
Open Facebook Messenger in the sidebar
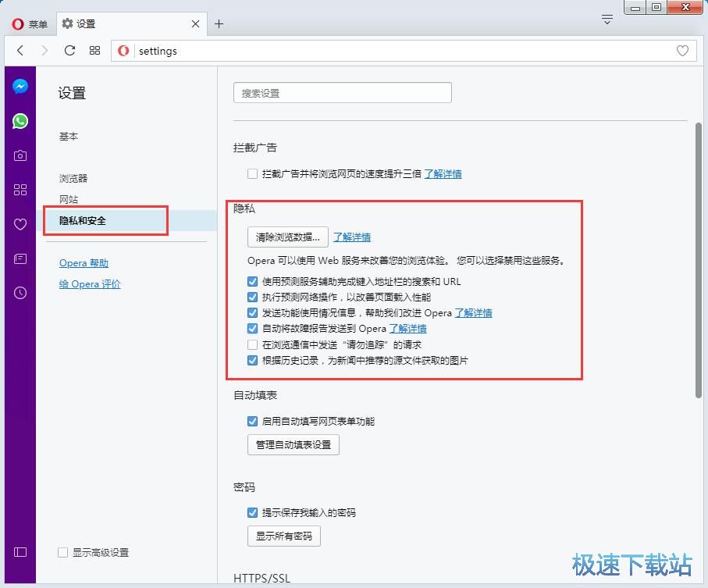coord(20,86)
